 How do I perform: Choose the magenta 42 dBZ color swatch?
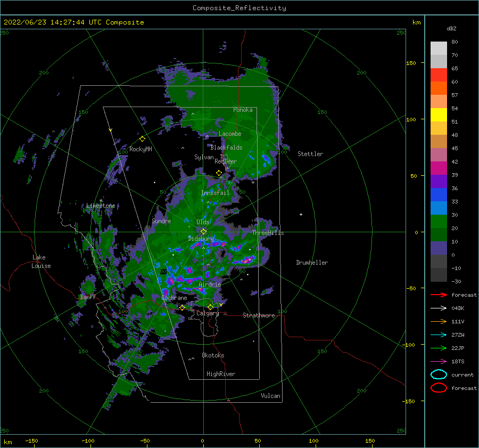point(439,168)
